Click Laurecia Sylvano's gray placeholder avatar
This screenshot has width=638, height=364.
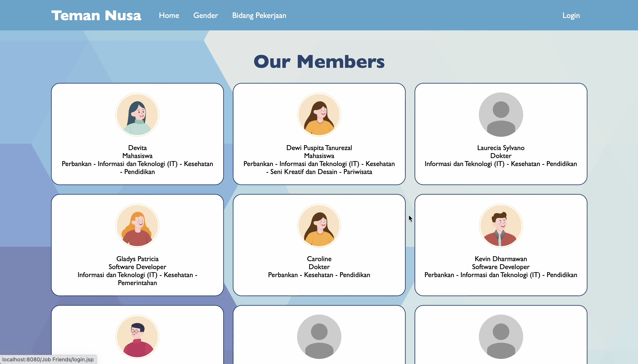pyautogui.click(x=501, y=115)
